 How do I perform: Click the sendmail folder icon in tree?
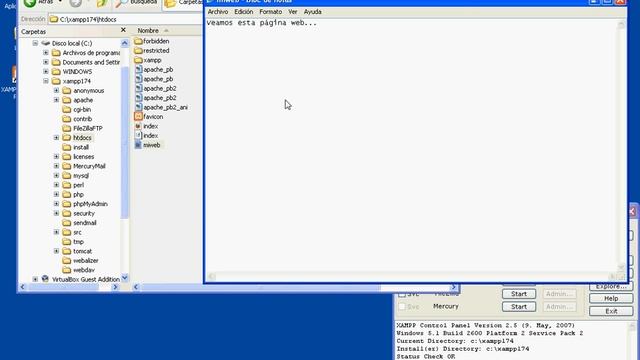point(67,223)
